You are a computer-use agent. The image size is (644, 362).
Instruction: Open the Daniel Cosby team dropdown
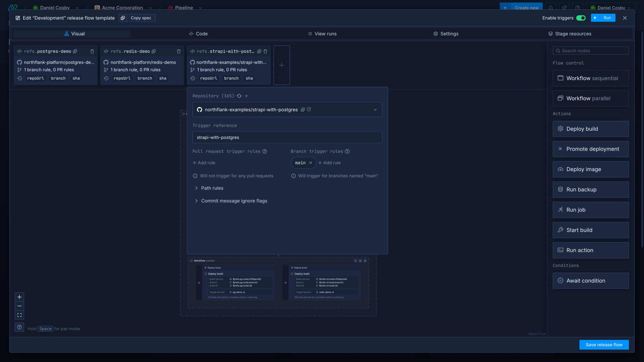77,8
